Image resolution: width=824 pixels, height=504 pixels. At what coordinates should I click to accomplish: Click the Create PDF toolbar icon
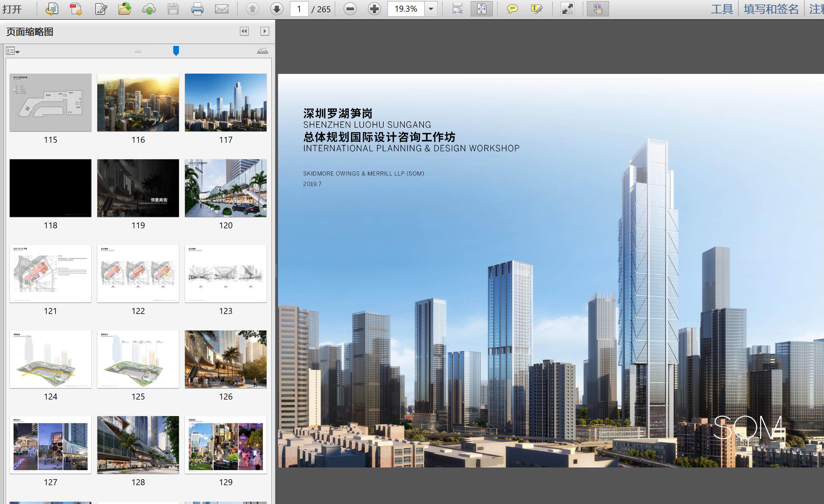click(76, 9)
